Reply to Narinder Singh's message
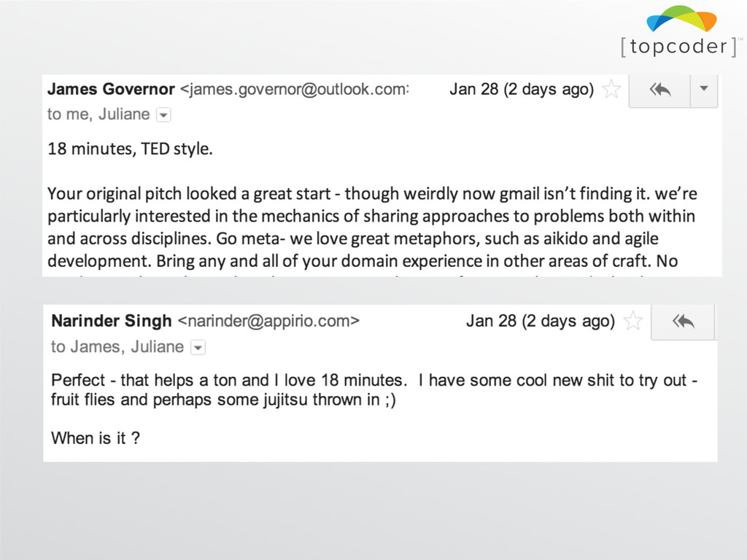This screenshot has height=560, width=747. click(683, 321)
